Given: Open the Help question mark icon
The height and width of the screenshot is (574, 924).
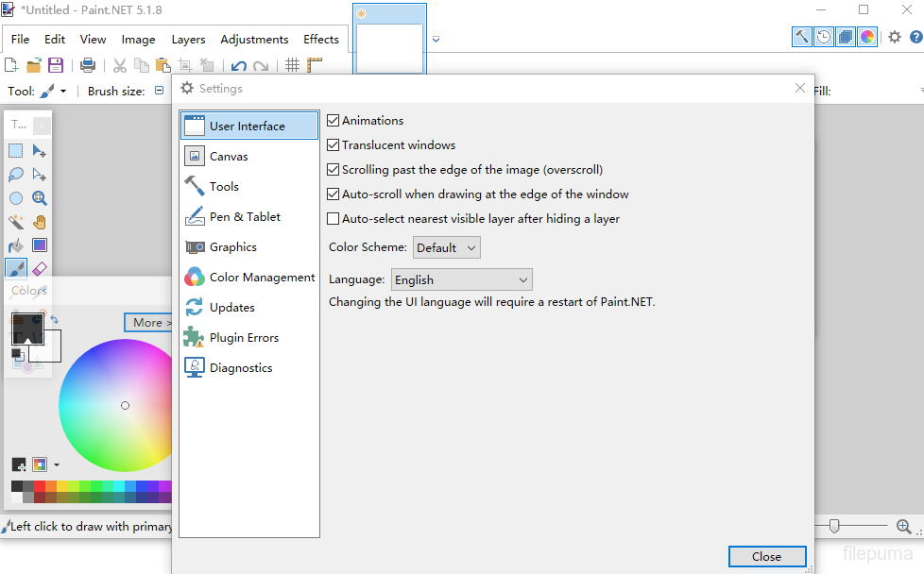Looking at the screenshot, I should click(x=916, y=37).
